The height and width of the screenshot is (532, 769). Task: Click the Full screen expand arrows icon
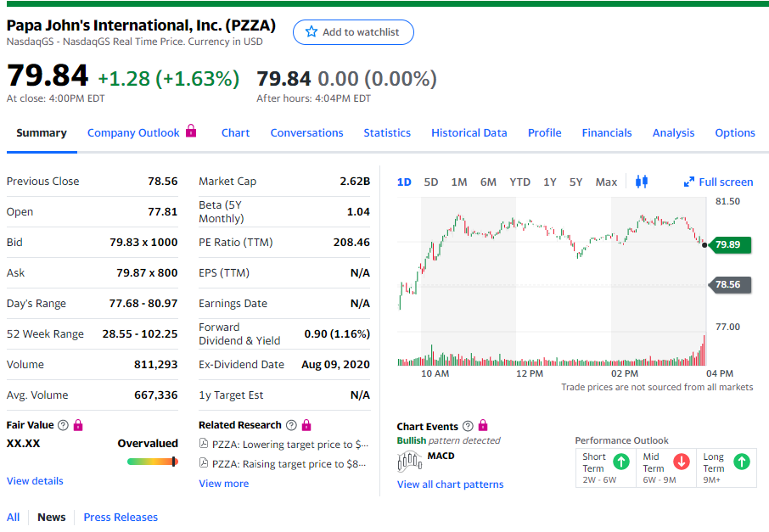pyautogui.click(x=689, y=182)
